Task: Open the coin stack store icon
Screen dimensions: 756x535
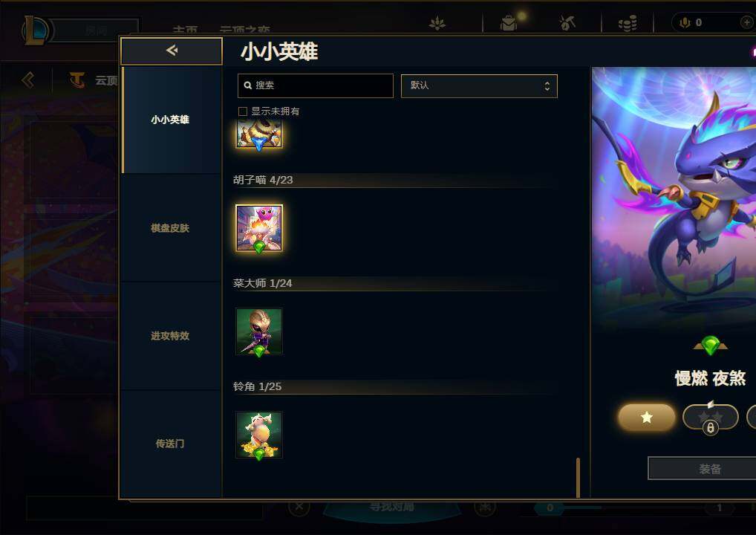Action: [628, 23]
